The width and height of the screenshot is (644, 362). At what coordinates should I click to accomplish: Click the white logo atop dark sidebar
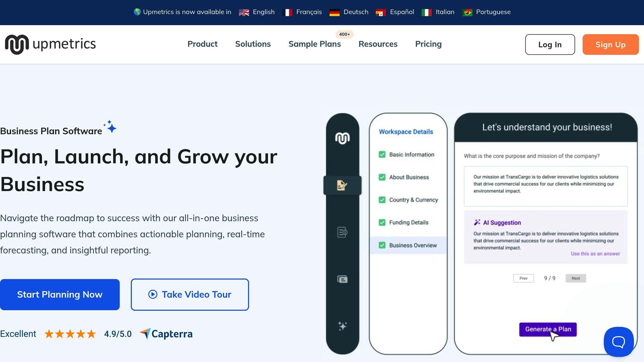pyautogui.click(x=342, y=138)
